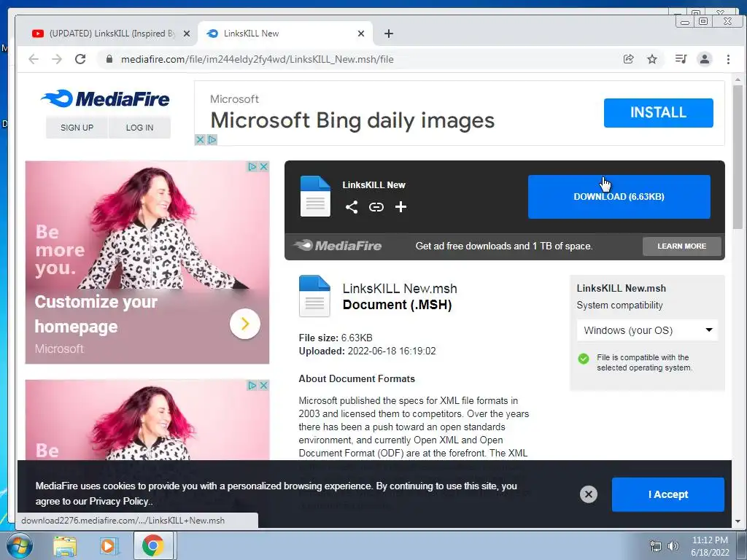
Task: Open Chrome's three-dot menu
Action: pos(728,59)
